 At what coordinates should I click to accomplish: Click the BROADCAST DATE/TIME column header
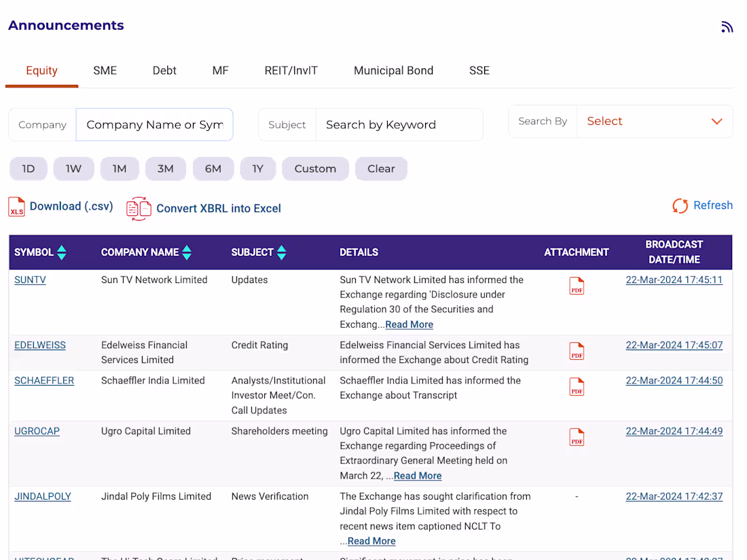pyautogui.click(x=674, y=252)
